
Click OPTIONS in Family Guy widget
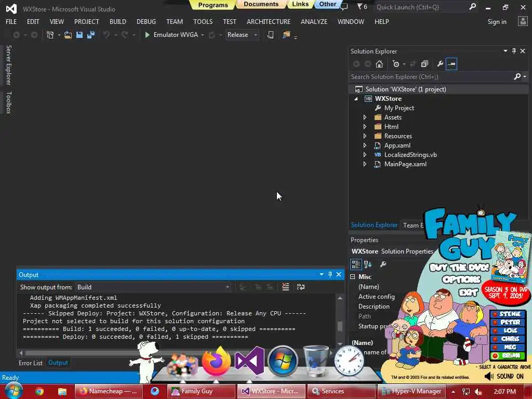(x=461, y=279)
